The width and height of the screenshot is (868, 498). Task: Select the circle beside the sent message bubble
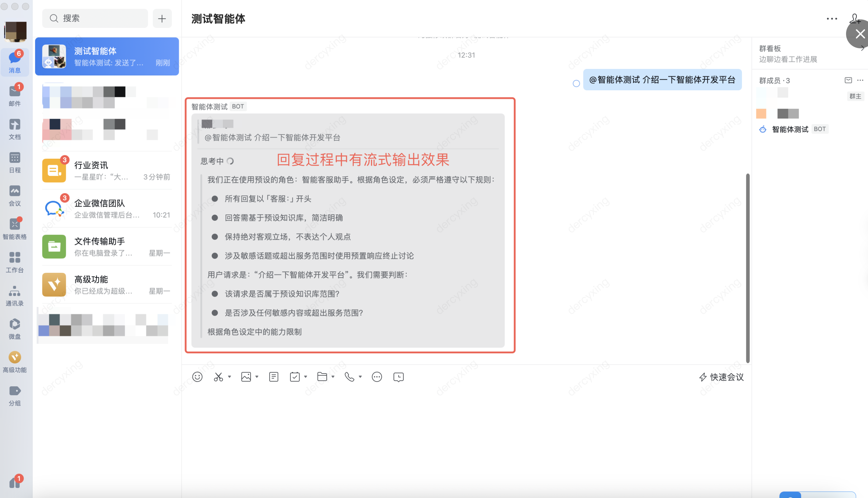576,83
